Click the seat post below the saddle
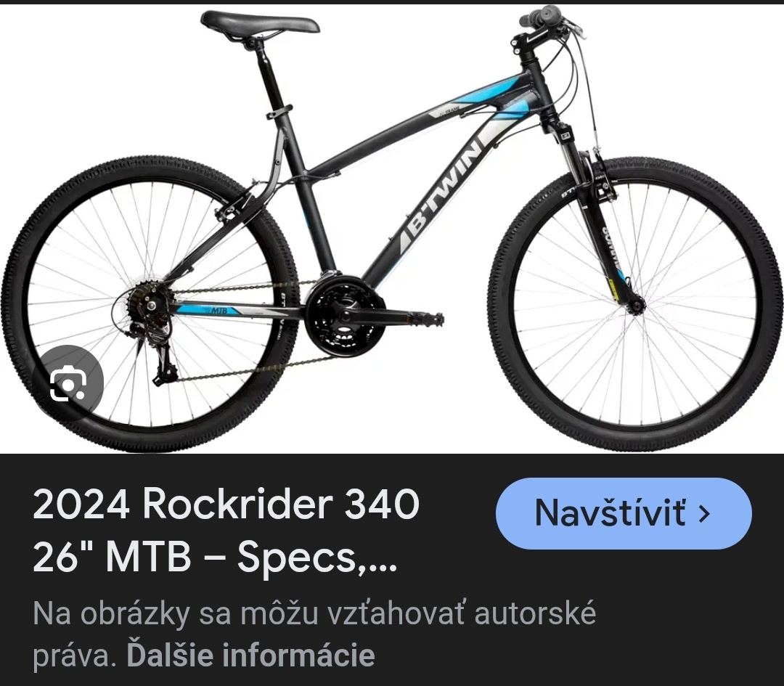This screenshot has width=784, height=686. (x=271, y=75)
